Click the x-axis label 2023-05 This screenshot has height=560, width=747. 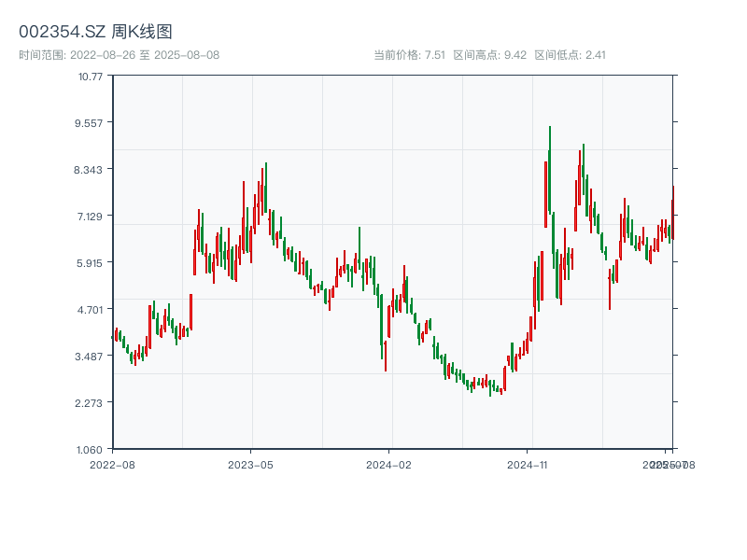tap(250, 465)
